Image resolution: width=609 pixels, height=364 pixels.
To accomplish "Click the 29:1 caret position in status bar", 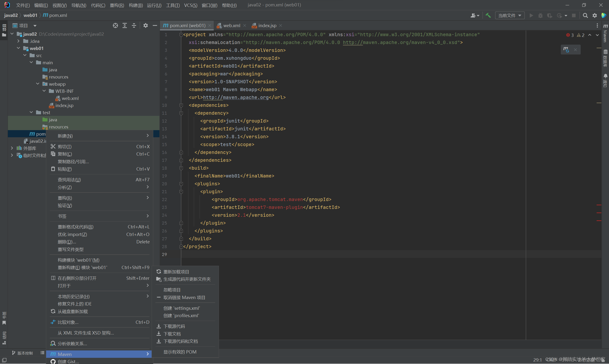I will pyautogui.click(x=537, y=360).
